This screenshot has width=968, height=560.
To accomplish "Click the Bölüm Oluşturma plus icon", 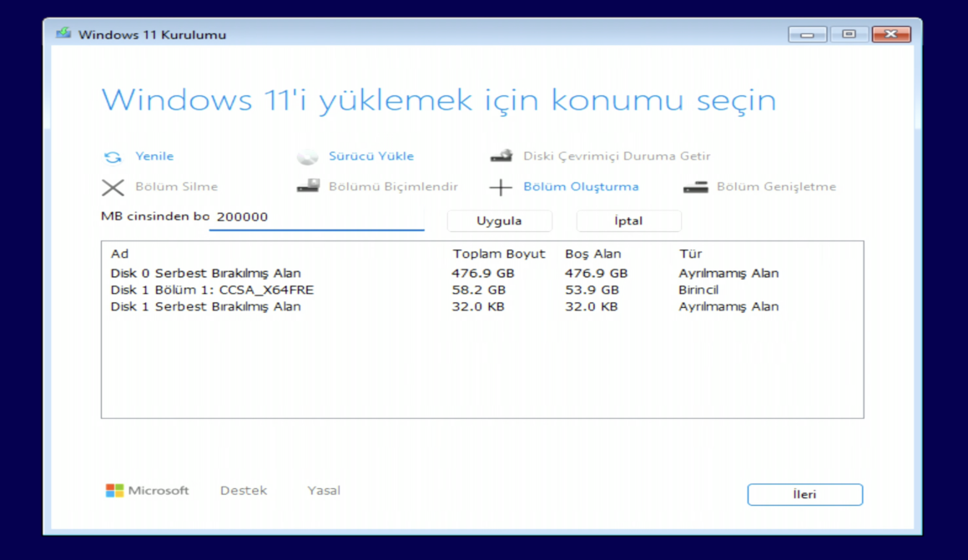I will click(x=501, y=187).
